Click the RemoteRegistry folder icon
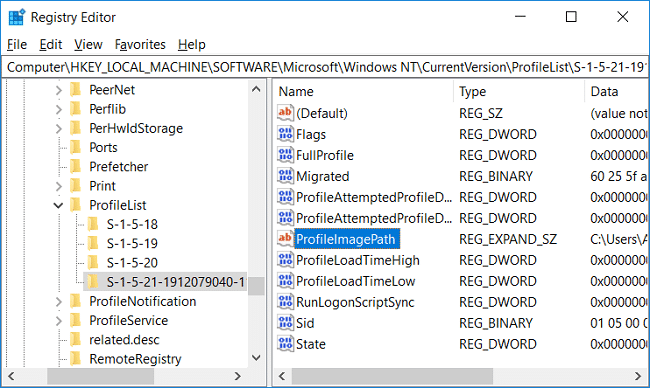The height and width of the screenshot is (388, 650). pyautogui.click(x=75, y=359)
